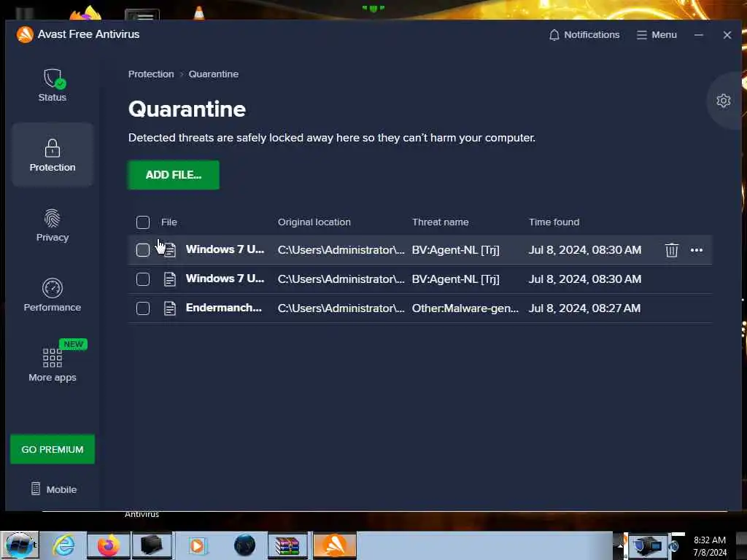The width and height of the screenshot is (747, 560).
Task: Open the Mobile option in the sidebar
Action: point(53,489)
